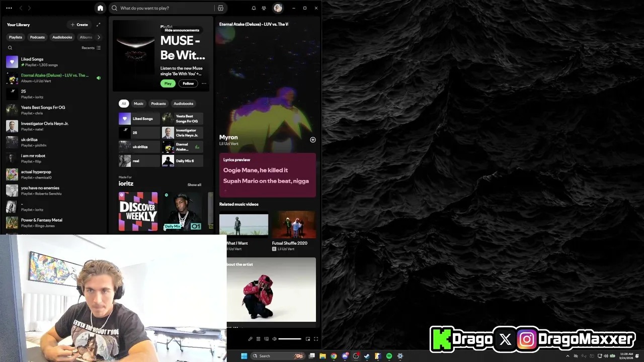Open i am mr robot playlist
This screenshot has width=644, height=362.
[53, 158]
